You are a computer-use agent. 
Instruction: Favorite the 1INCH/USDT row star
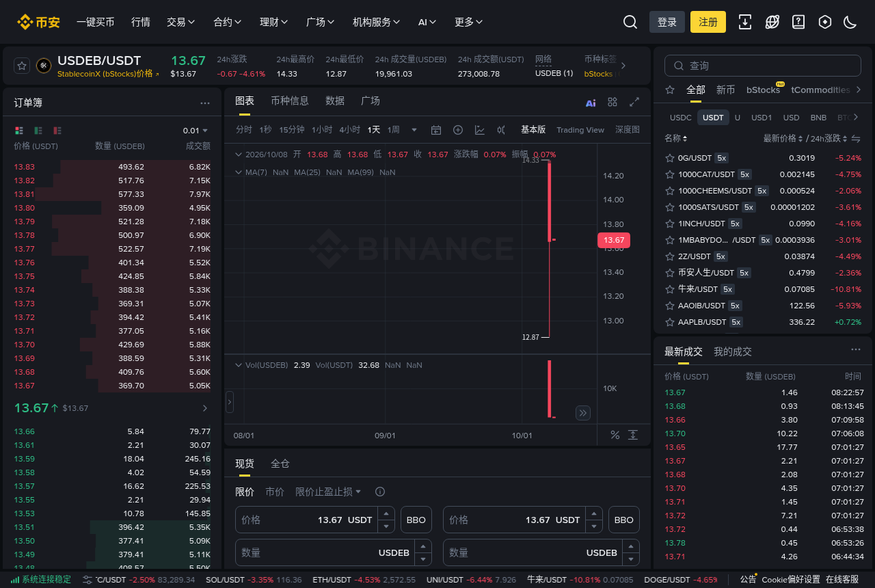coord(670,224)
